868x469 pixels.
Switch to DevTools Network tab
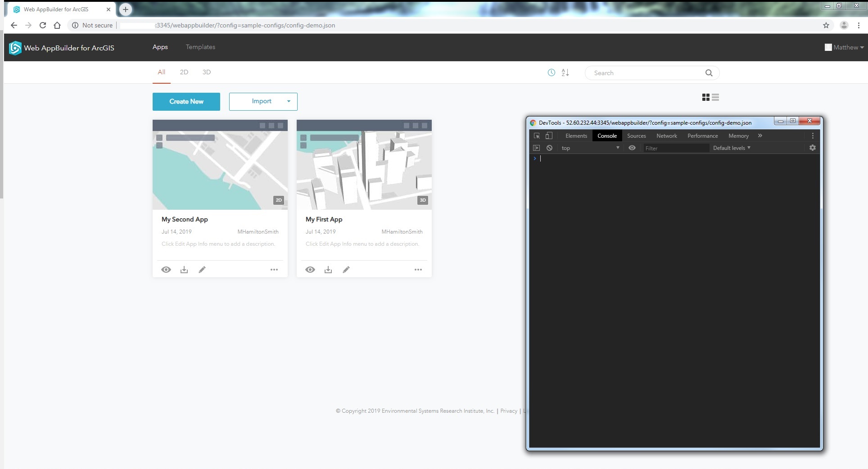(667, 135)
